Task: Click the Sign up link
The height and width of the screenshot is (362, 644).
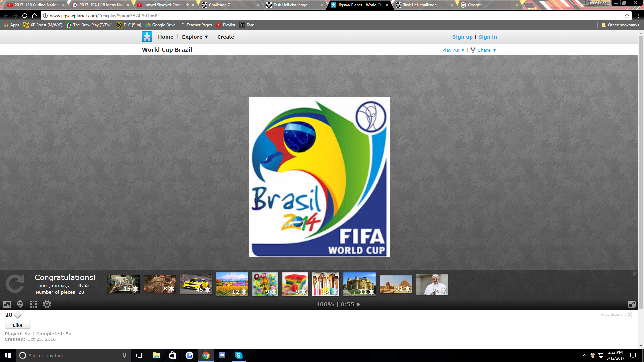Action: pyautogui.click(x=462, y=37)
